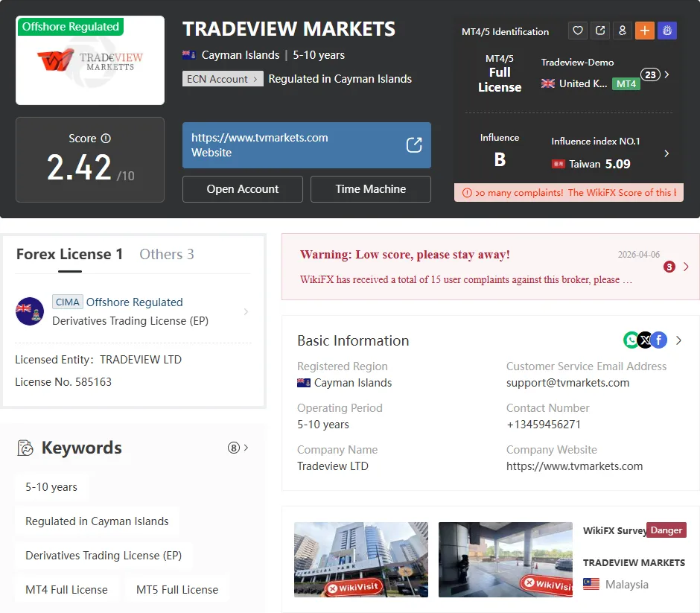700x613 pixels.
Task: Click the Tradeview Markets logo
Action: pyautogui.click(x=90, y=60)
